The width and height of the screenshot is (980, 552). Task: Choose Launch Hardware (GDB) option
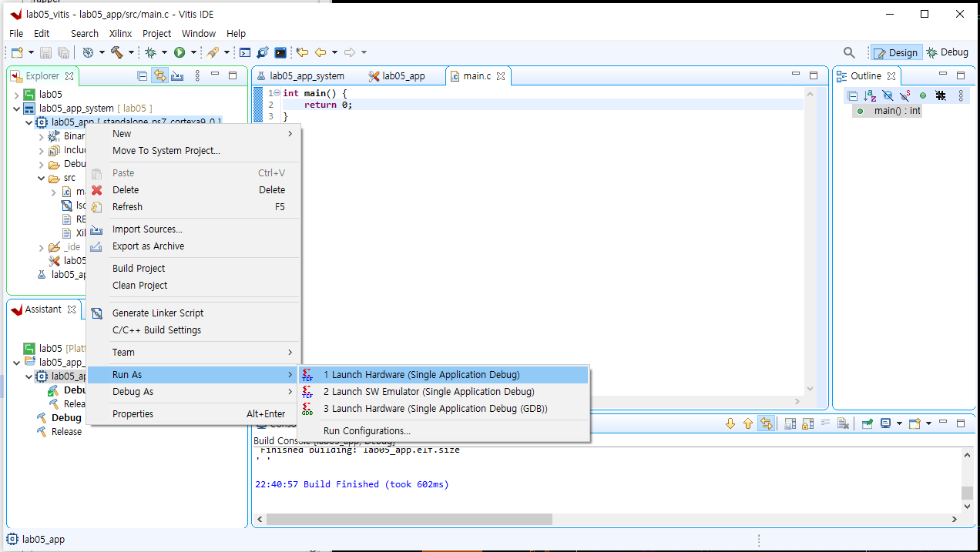pos(444,409)
